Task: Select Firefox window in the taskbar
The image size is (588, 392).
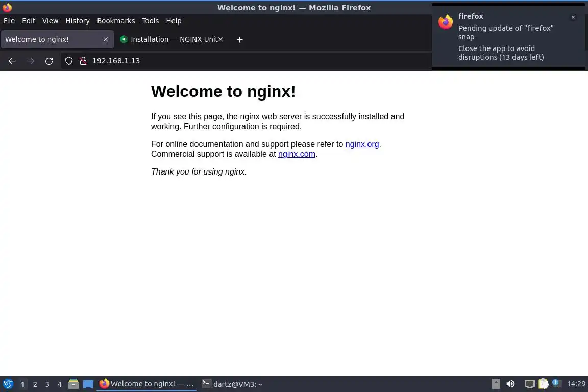Action: (x=146, y=384)
